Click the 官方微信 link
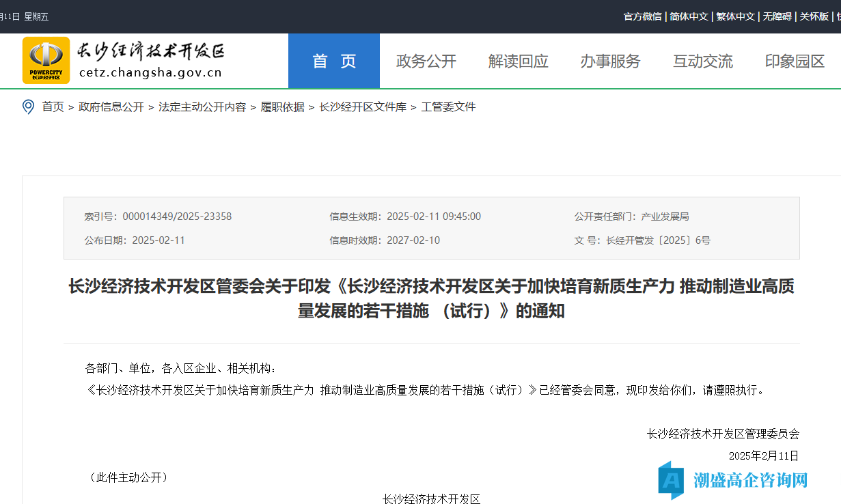The image size is (841, 504). tap(642, 16)
